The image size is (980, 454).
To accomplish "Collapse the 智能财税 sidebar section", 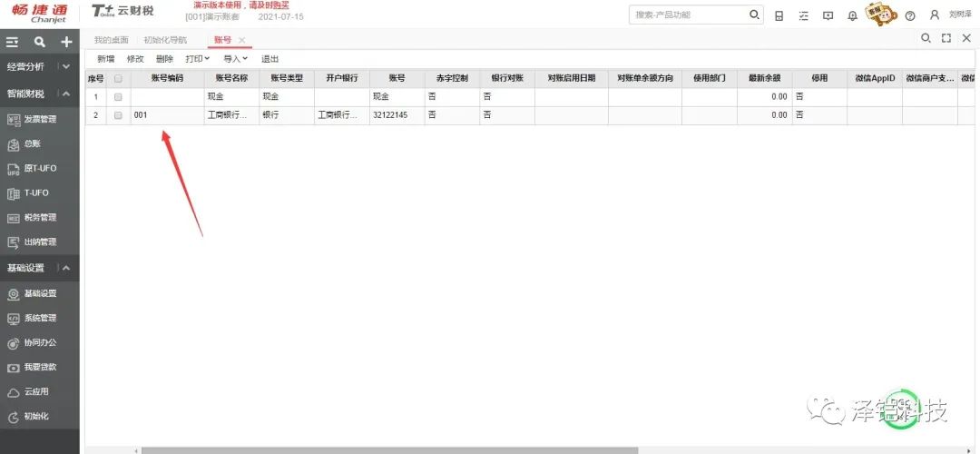I will coord(66,94).
